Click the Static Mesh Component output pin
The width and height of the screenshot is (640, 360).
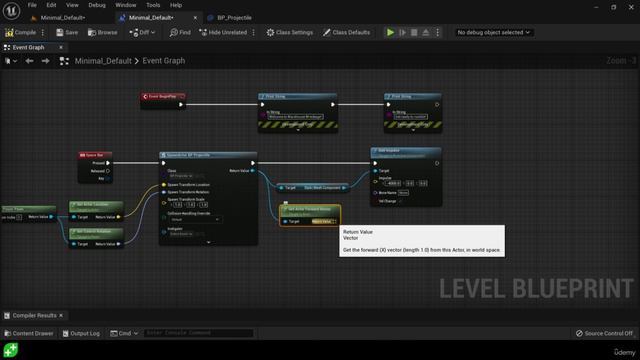pyautogui.click(x=344, y=188)
